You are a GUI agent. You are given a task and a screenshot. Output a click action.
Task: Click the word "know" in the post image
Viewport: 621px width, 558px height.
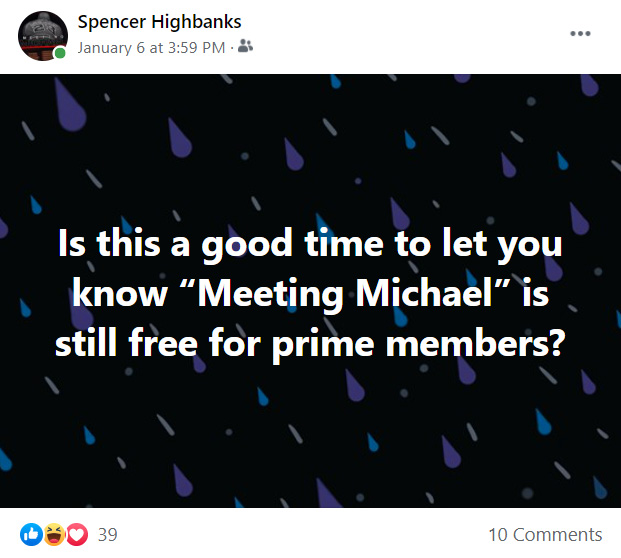point(120,294)
